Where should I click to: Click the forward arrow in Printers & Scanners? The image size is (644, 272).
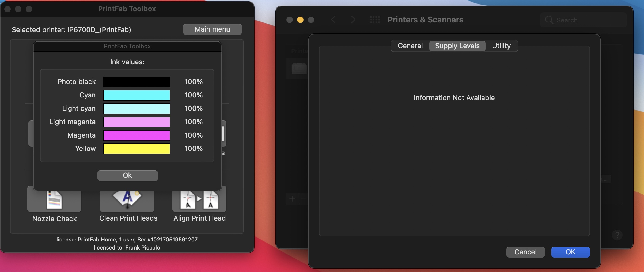click(353, 20)
